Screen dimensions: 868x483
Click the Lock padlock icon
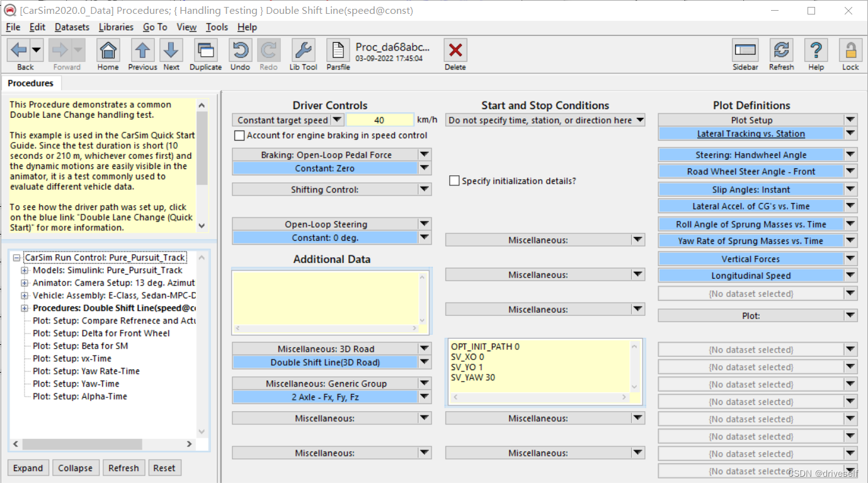point(850,50)
